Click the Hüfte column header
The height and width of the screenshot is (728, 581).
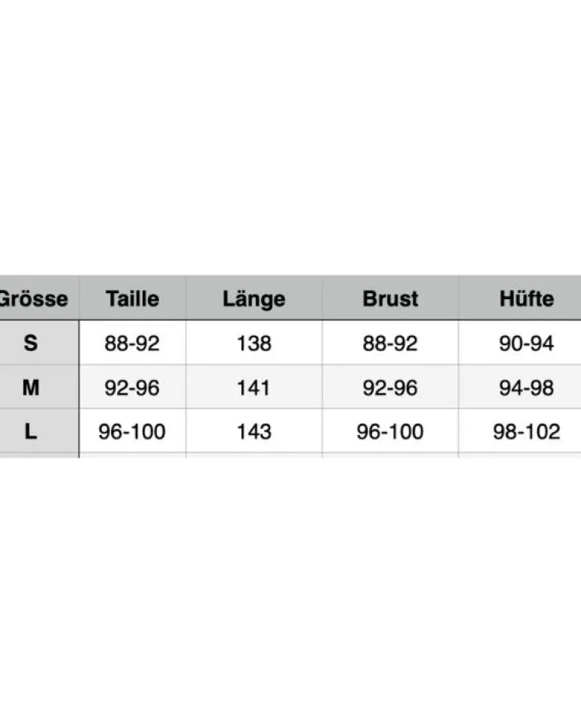527,298
